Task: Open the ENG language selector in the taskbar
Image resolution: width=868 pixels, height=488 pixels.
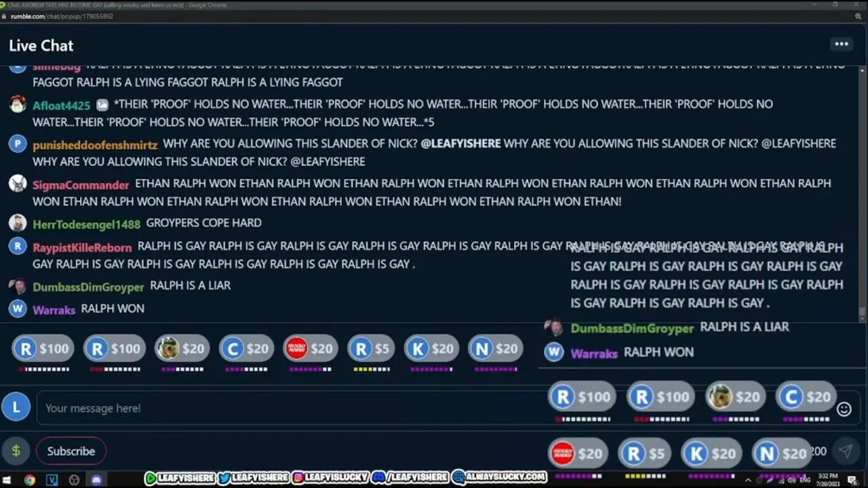Action: click(x=805, y=480)
